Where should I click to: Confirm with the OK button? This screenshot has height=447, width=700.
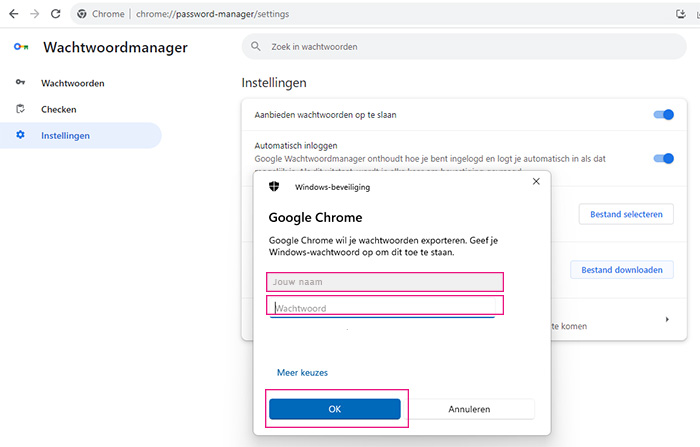coord(335,409)
